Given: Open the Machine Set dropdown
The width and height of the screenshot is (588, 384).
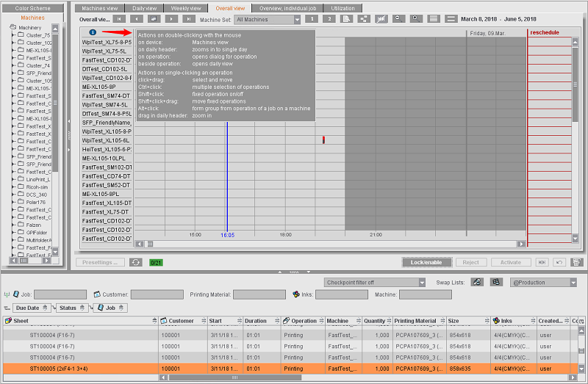Looking at the screenshot, I should click(x=267, y=20).
